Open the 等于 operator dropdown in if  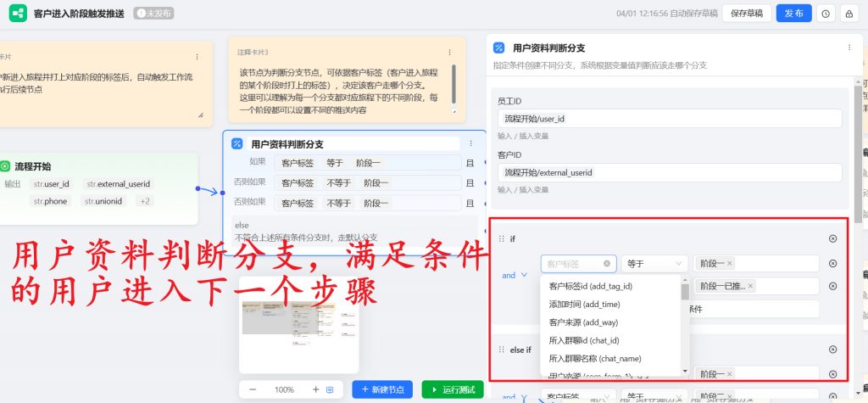pos(654,263)
